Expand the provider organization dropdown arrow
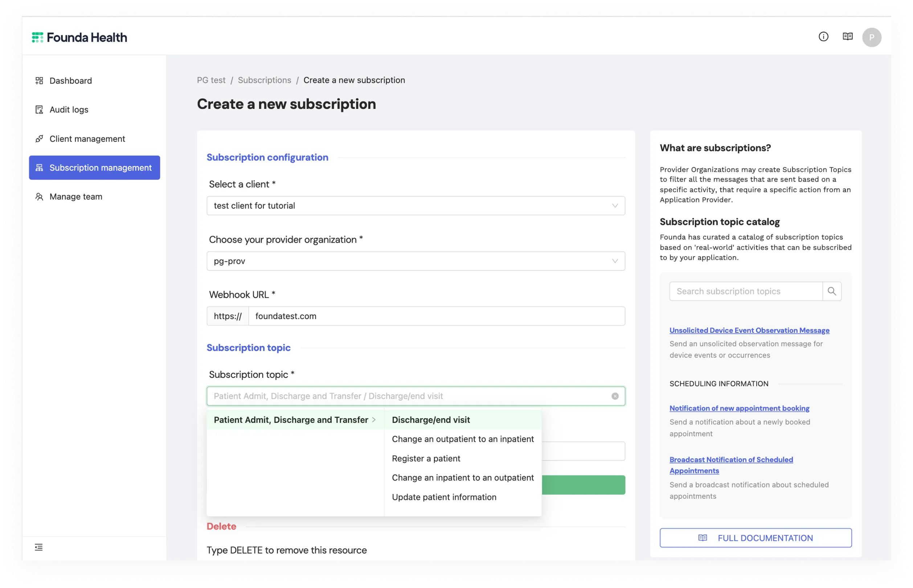 [614, 261]
